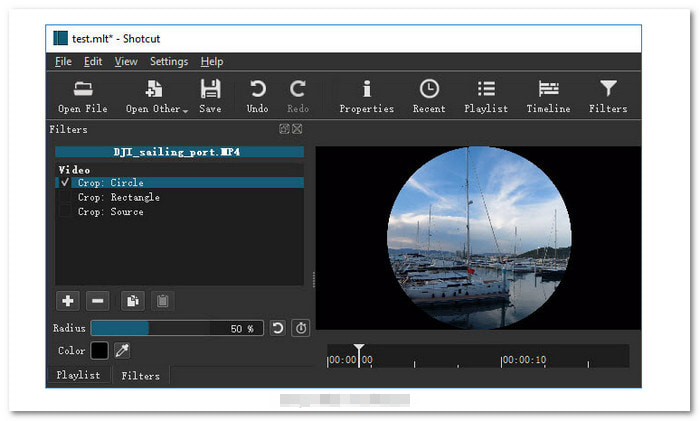Adjust the Radius slider
The width and height of the screenshot is (700, 421).
coord(177,328)
